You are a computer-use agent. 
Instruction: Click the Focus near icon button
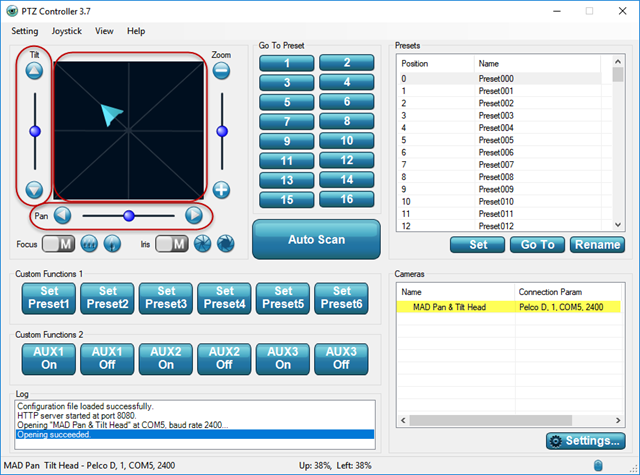coord(89,244)
